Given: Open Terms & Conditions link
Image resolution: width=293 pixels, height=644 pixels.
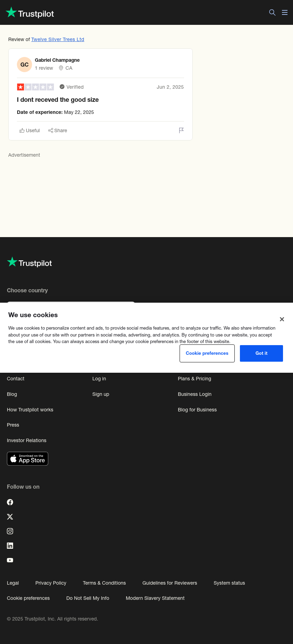Looking at the screenshot, I should 104,583.
